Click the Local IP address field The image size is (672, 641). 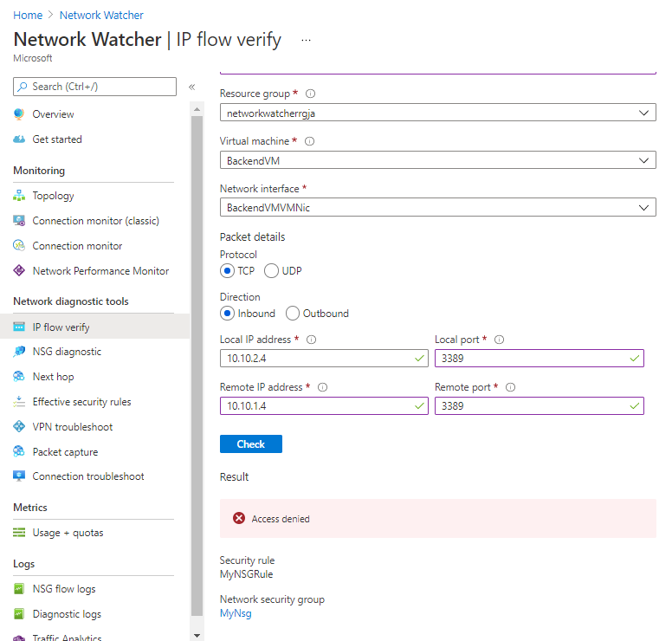(x=324, y=359)
